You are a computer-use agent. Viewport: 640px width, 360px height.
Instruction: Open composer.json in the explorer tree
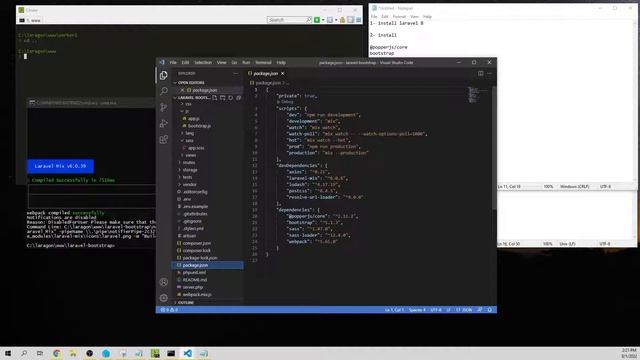tap(197, 243)
